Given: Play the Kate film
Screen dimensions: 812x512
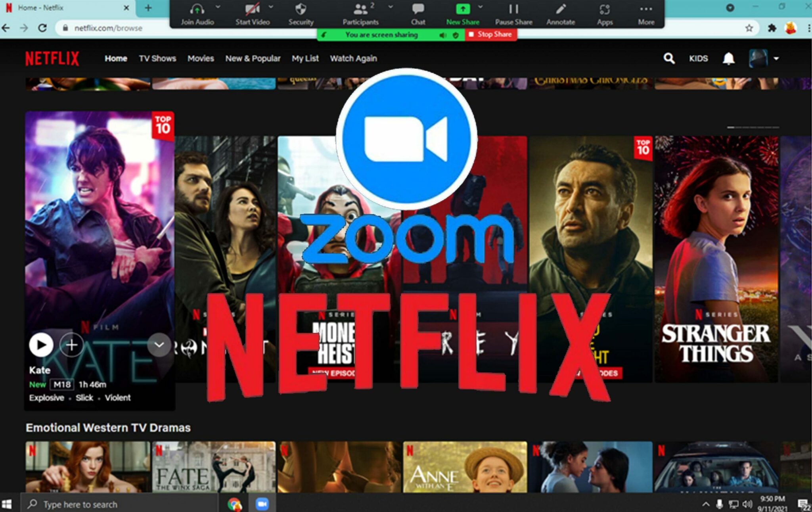Looking at the screenshot, I should click(41, 345).
